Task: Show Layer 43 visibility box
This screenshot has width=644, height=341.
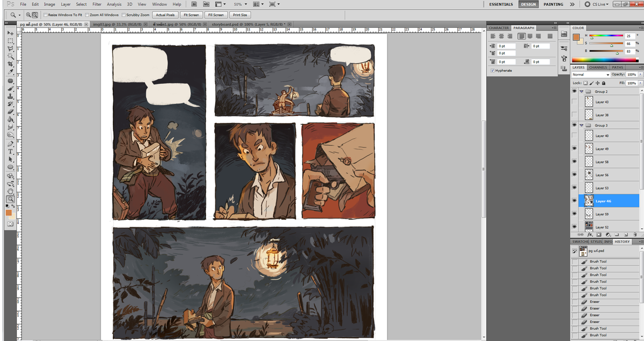Action: point(575,102)
